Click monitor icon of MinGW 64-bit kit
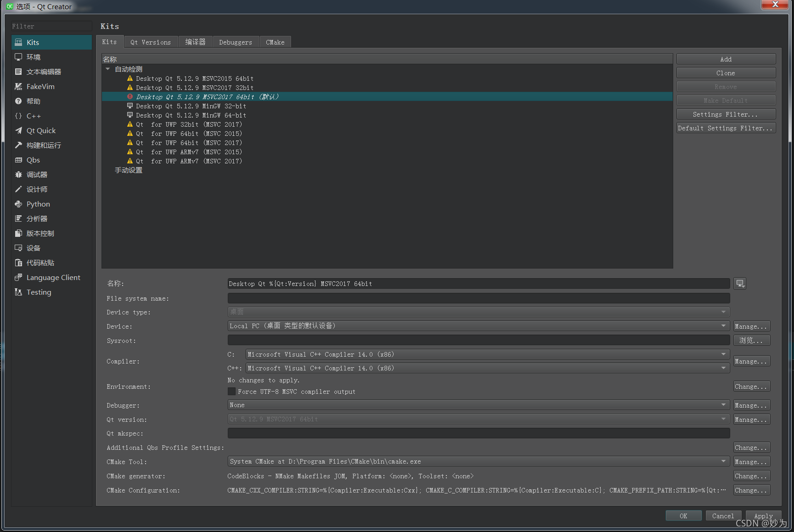The image size is (794, 532). [130, 115]
